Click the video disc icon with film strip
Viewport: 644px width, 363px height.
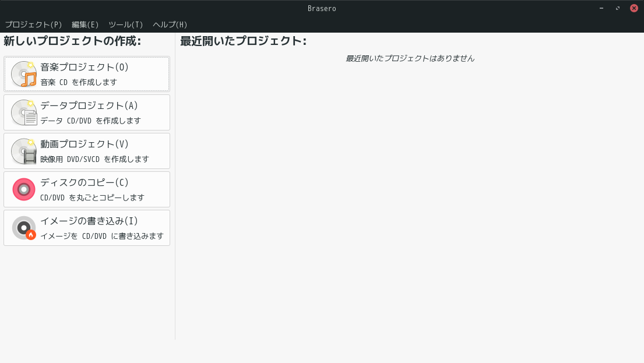click(24, 151)
